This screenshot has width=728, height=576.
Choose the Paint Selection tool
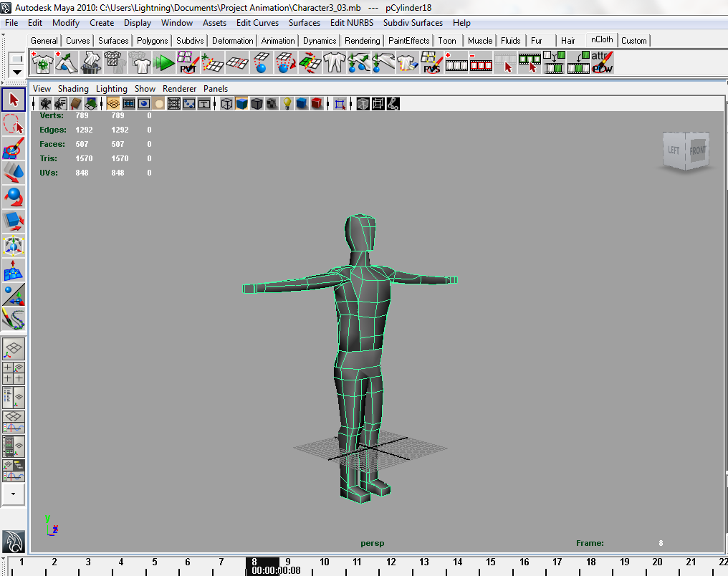[13, 148]
